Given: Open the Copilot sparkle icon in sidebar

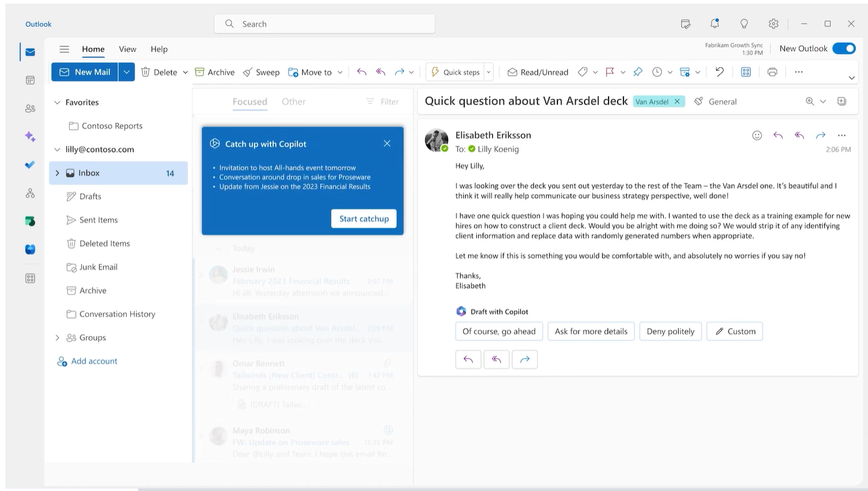Looking at the screenshot, I should [x=30, y=137].
